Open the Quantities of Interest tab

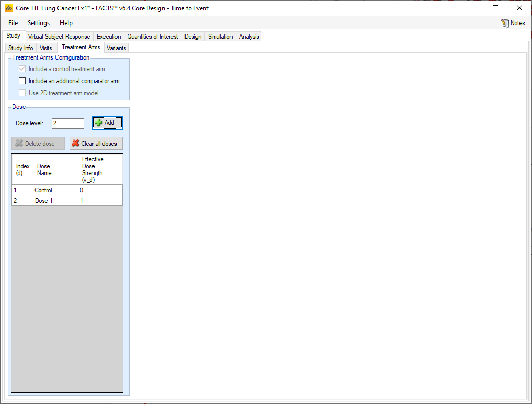coord(153,37)
